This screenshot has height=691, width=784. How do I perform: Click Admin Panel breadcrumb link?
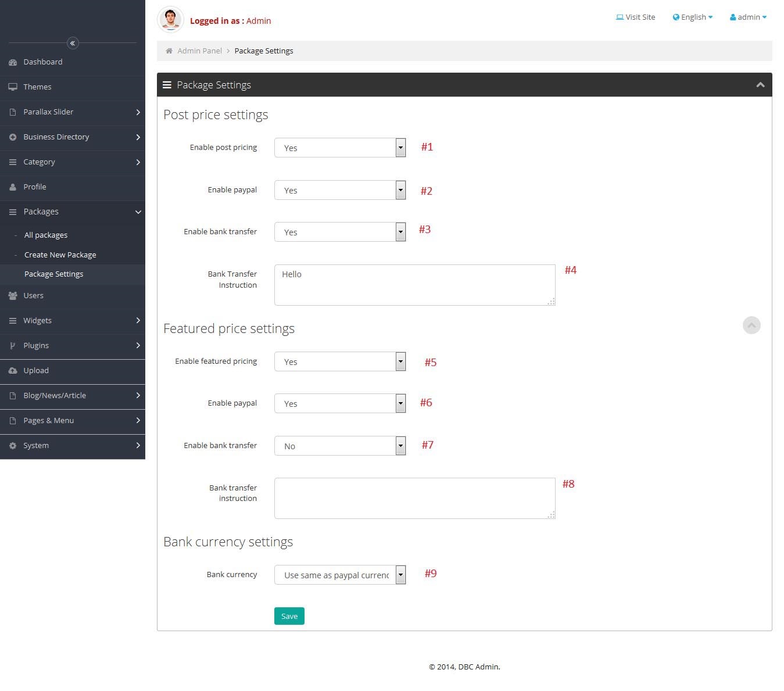click(x=199, y=51)
